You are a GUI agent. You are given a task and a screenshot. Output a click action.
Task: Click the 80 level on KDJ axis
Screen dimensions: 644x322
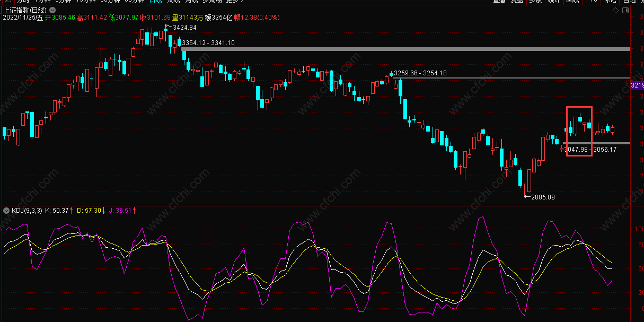(640, 245)
